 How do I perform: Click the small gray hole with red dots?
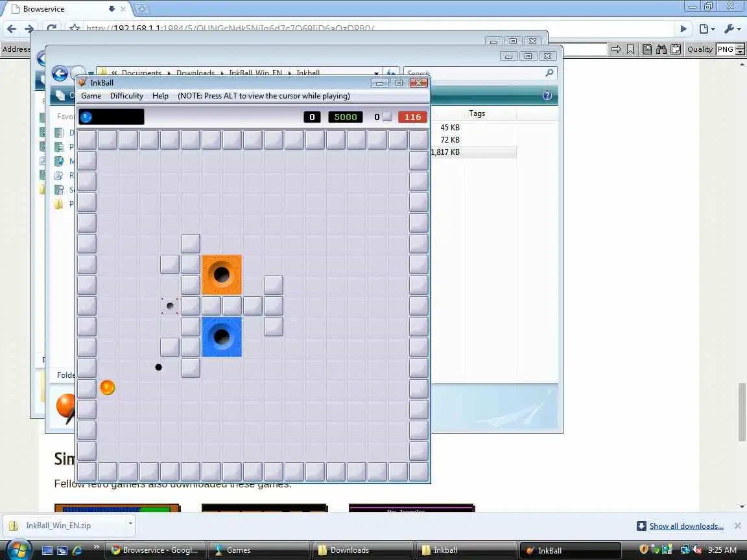tap(170, 306)
